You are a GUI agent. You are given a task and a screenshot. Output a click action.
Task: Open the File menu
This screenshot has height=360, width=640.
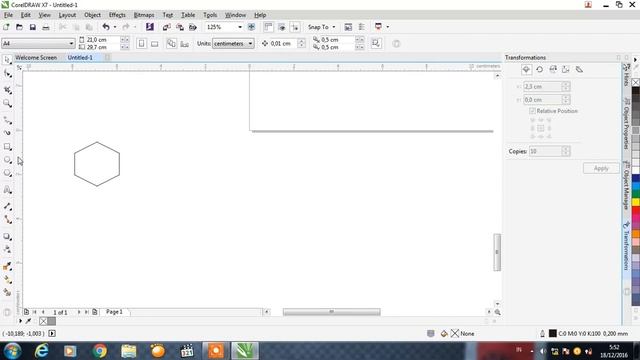point(8,15)
